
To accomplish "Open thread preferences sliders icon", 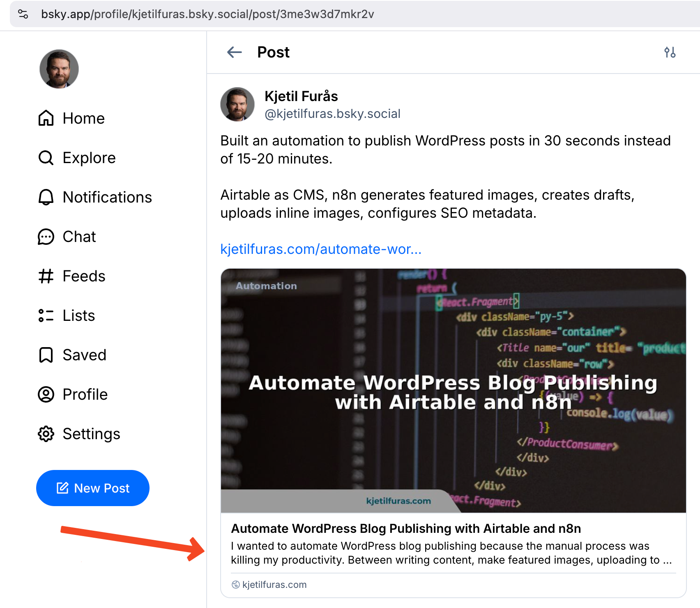I will tap(670, 53).
